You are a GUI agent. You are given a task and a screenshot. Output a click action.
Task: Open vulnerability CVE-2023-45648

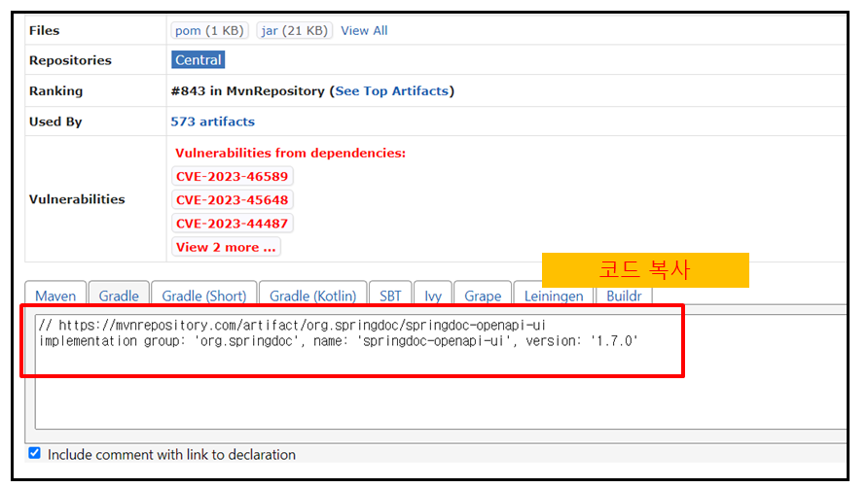click(232, 199)
